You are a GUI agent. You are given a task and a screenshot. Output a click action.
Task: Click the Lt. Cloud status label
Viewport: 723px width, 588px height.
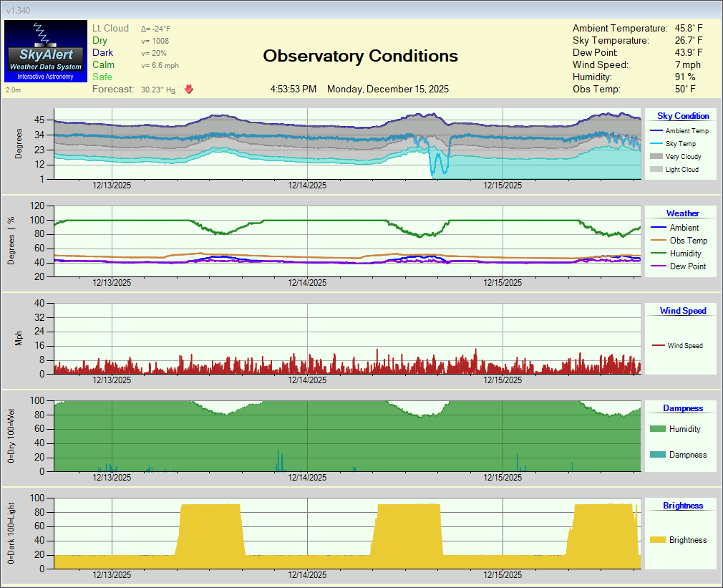point(111,29)
